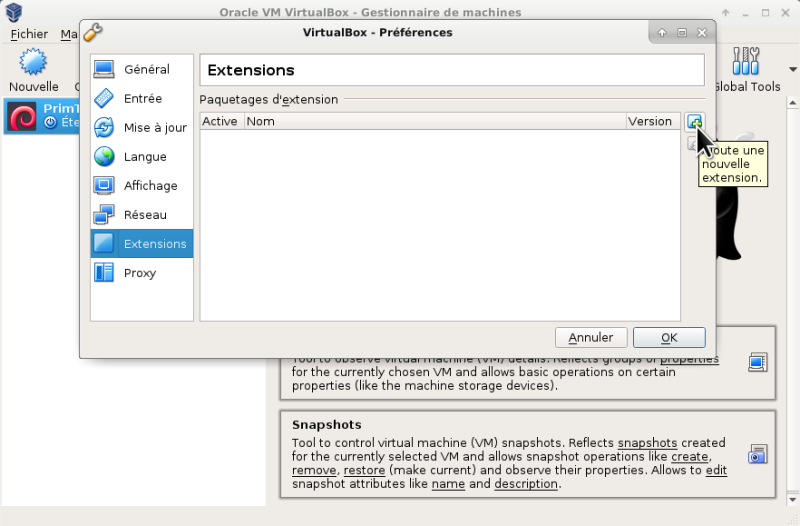800x526 pixels.
Task: Go to Réseau preferences
Action: coord(142,215)
